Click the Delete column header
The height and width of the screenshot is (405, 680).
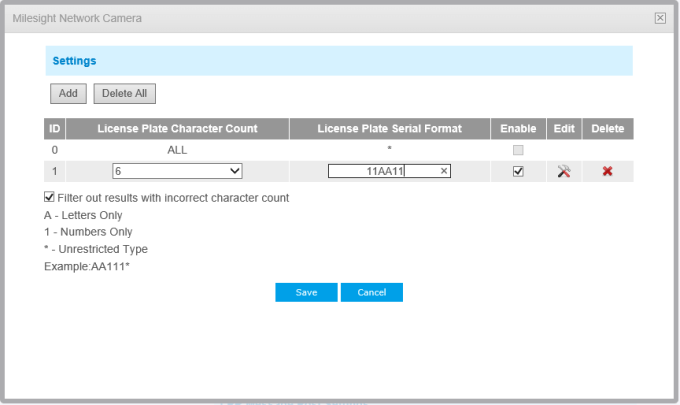(x=607, y=129)
